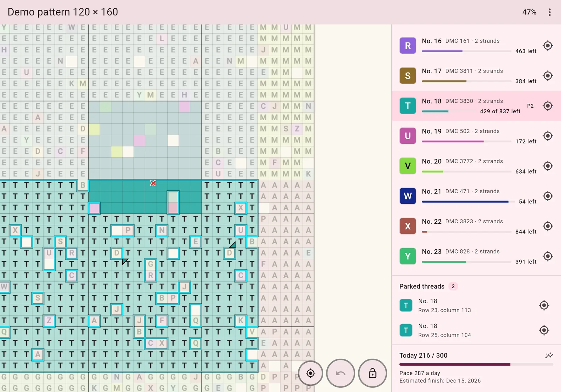Viewport: 561px width, 392px height.
Task: Click the red X marker on canvas
Action: (153, 183)
